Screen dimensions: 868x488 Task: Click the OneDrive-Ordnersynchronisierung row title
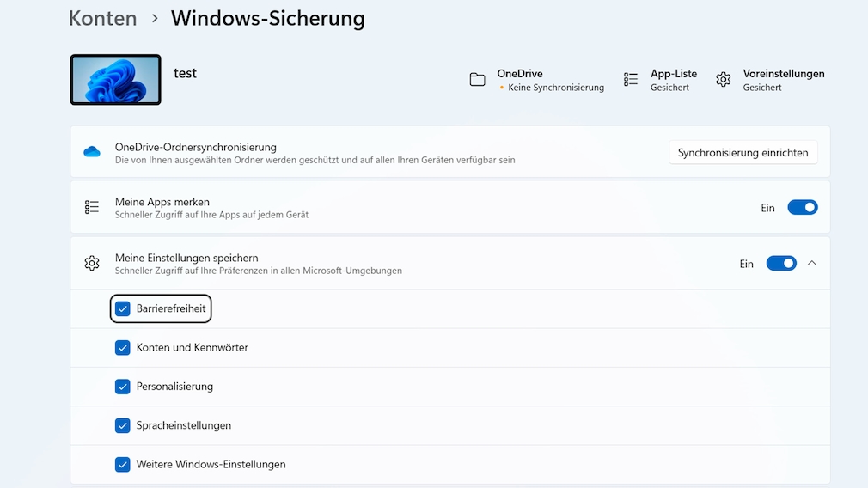pos(196,147)
